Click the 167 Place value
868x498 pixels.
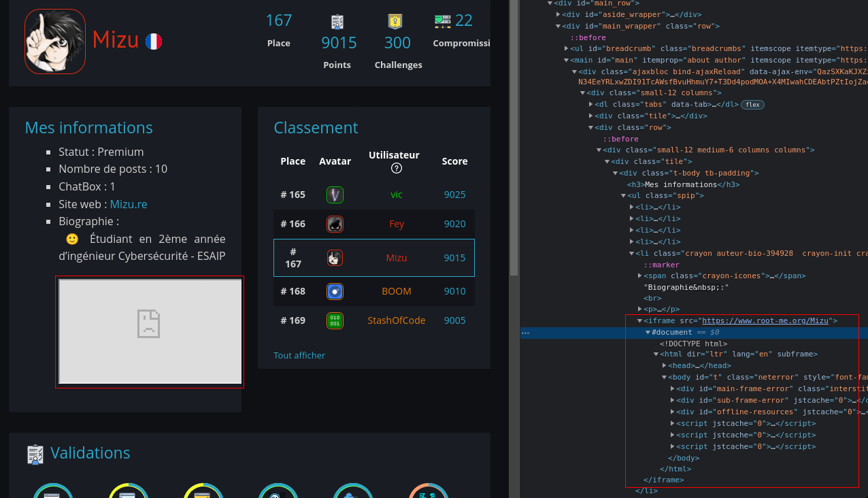coord(279,20)
